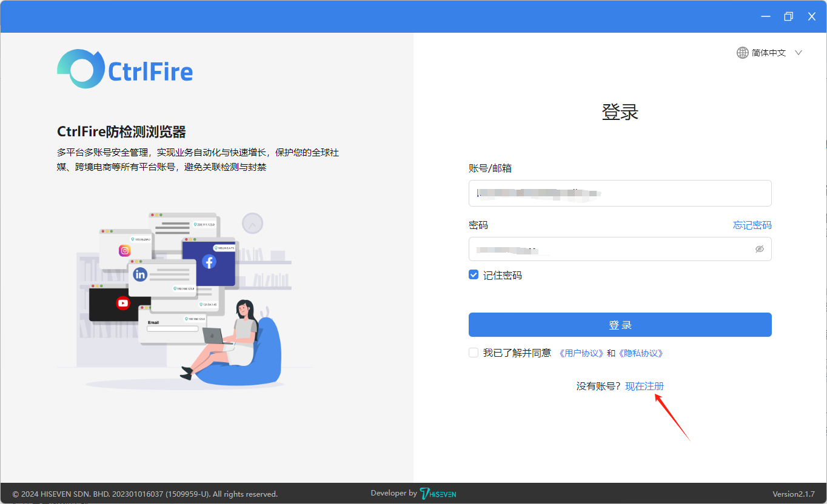Click the HISEVEN developer logo
This screenshot has height=504, width=827.
pos(438,494)
